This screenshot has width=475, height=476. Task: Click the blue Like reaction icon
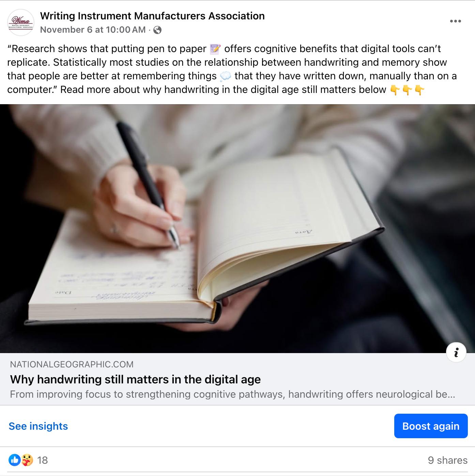click(14, 460)
